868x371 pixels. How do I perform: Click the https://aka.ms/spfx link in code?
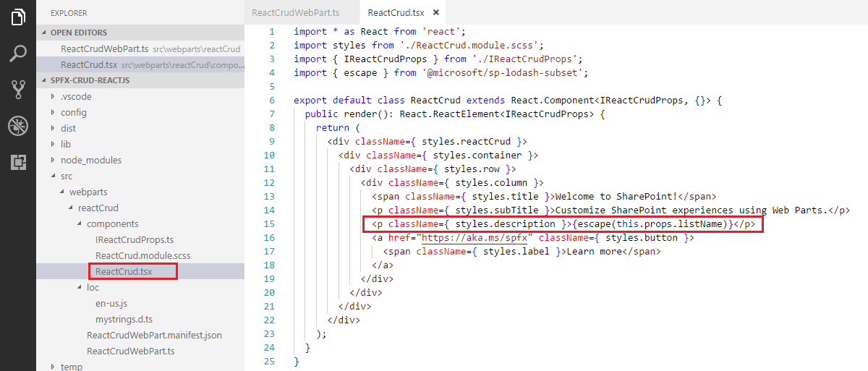tap(477, 237)
